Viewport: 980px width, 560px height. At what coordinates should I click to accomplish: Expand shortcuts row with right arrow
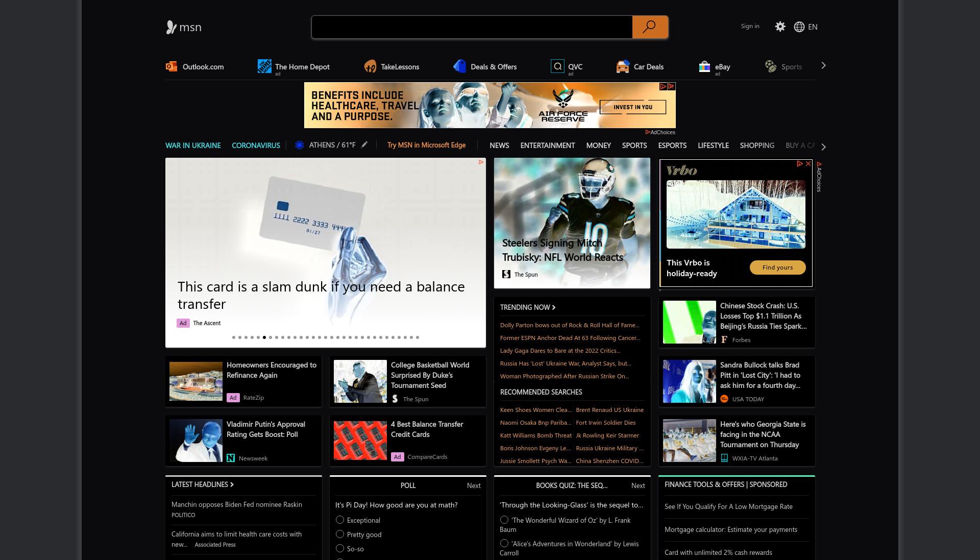[x=823, y=65]
